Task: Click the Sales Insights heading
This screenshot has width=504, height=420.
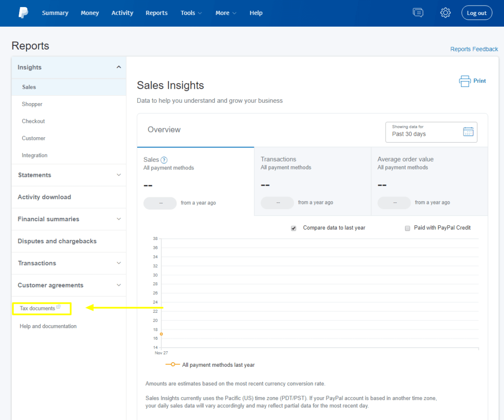Action: coord(170,85)
